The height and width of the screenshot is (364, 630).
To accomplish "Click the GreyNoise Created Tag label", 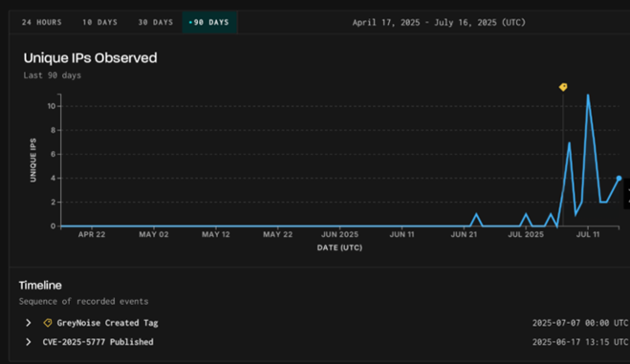I will pyautogui.click(x=107, y=323).
